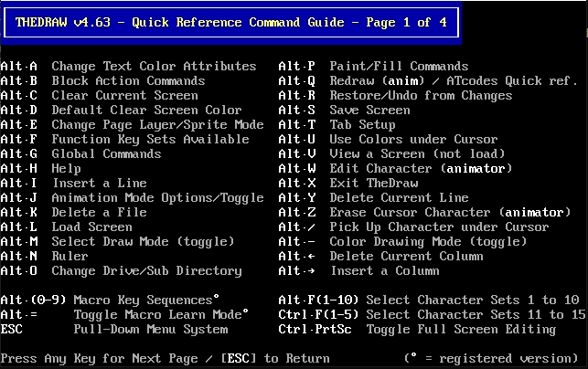588x369 pixels.
Task: Select 'Select Draw Mode (toggle)' entry
Action: (x=143, y=242)
